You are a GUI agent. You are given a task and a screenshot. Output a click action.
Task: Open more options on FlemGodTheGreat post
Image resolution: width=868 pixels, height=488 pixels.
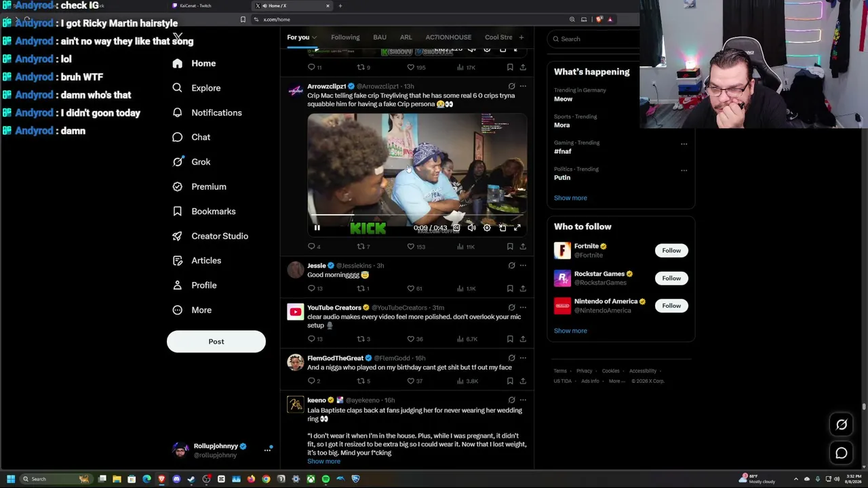tap(523, 358)
